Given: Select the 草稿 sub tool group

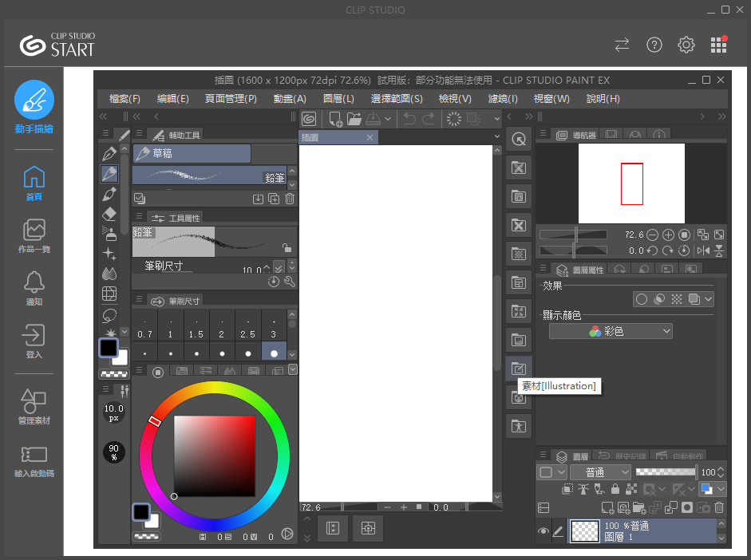Looking at the screenshot, I should tap(192, 153).
